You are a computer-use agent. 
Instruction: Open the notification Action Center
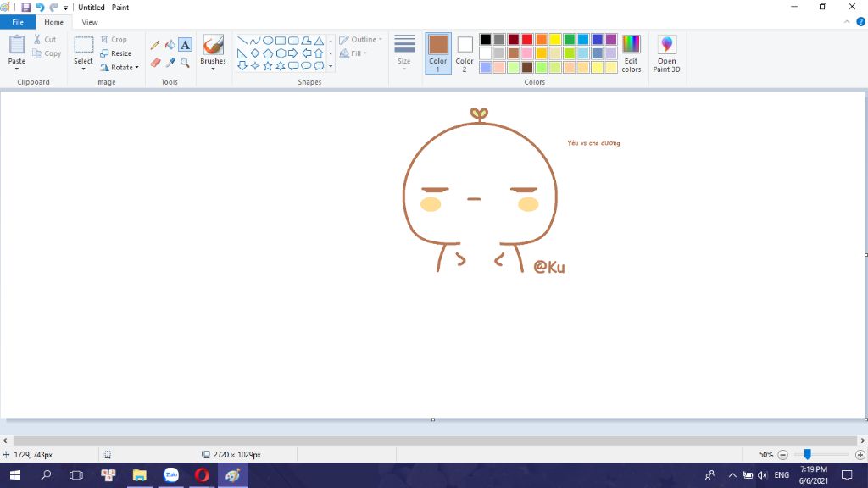pyautogui.click(x=847, y=475)
